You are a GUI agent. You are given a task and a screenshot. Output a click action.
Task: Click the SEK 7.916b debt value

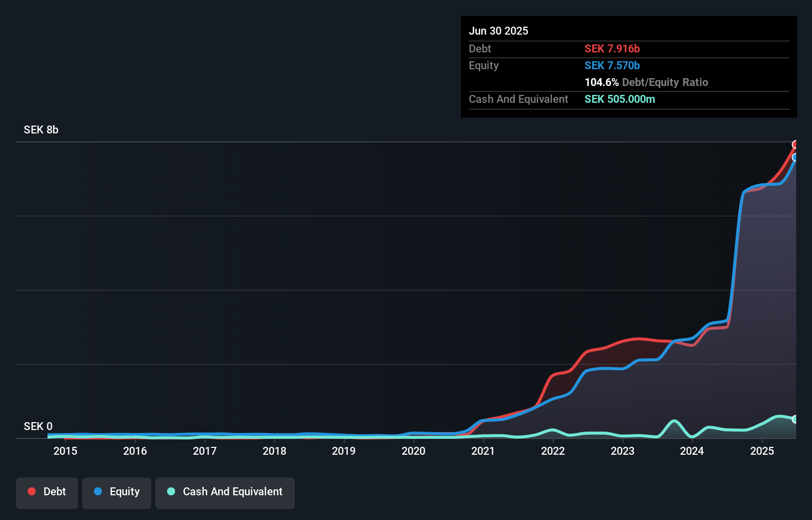(612, 48)
